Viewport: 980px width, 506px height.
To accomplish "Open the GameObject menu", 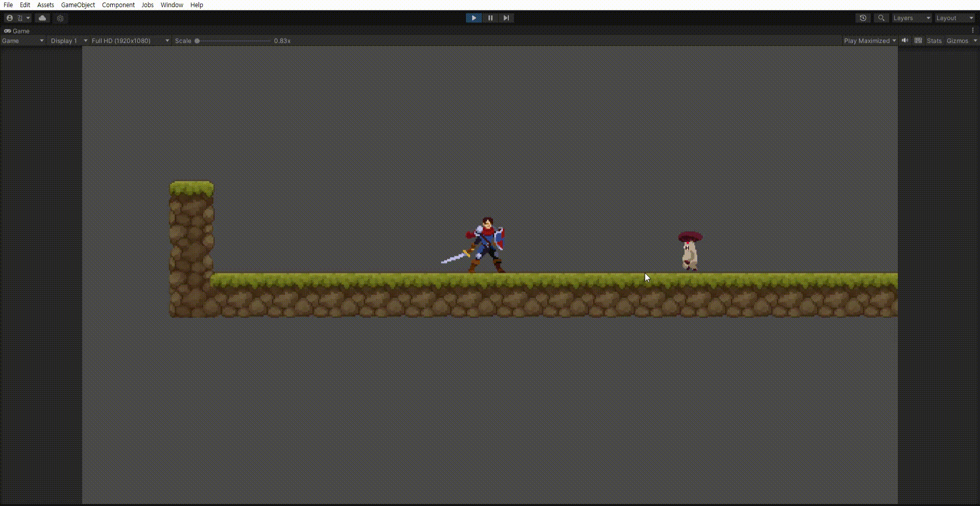I will [x=78, y=5].
